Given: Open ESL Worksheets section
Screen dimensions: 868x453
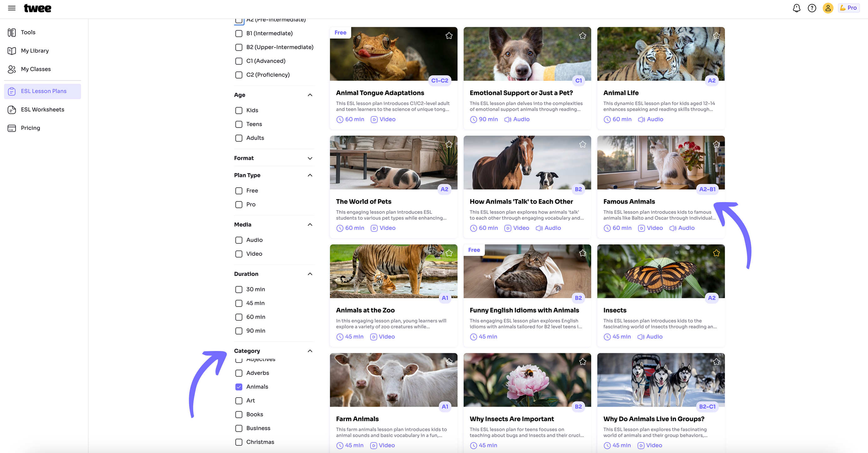Looking at the screenshot, I should point(43,109).
